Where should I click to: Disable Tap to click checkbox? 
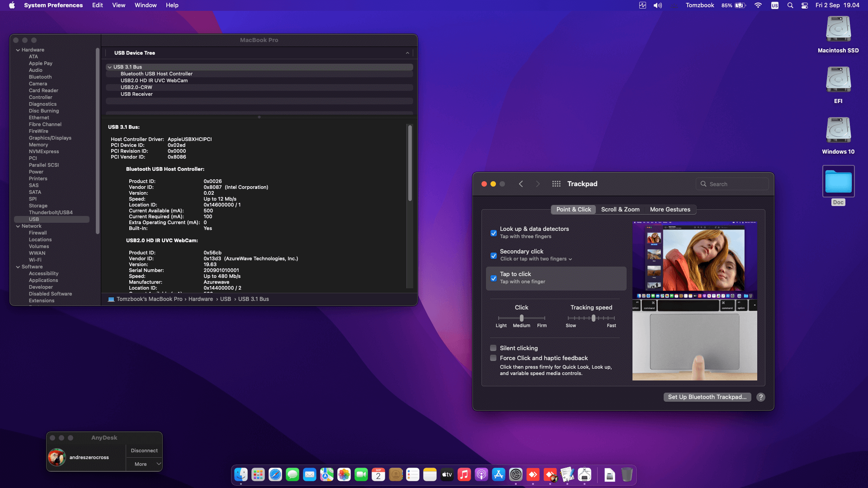494,278
